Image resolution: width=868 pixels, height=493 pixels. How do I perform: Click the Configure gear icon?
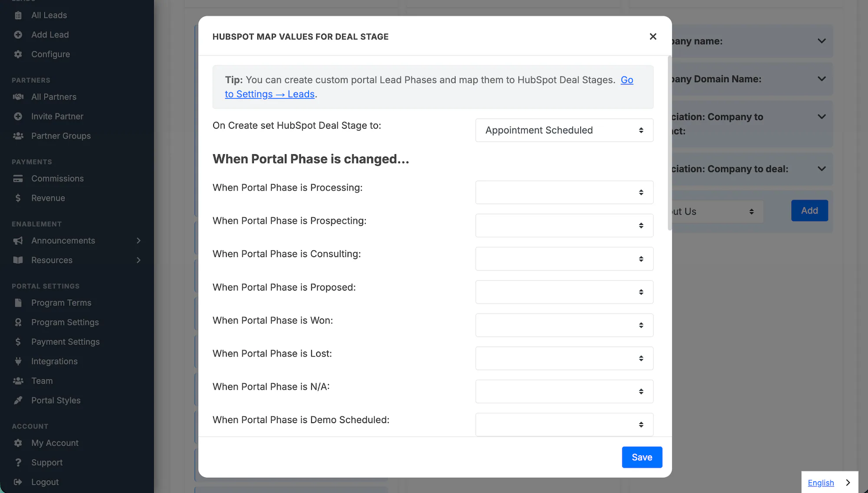point(18,54)
